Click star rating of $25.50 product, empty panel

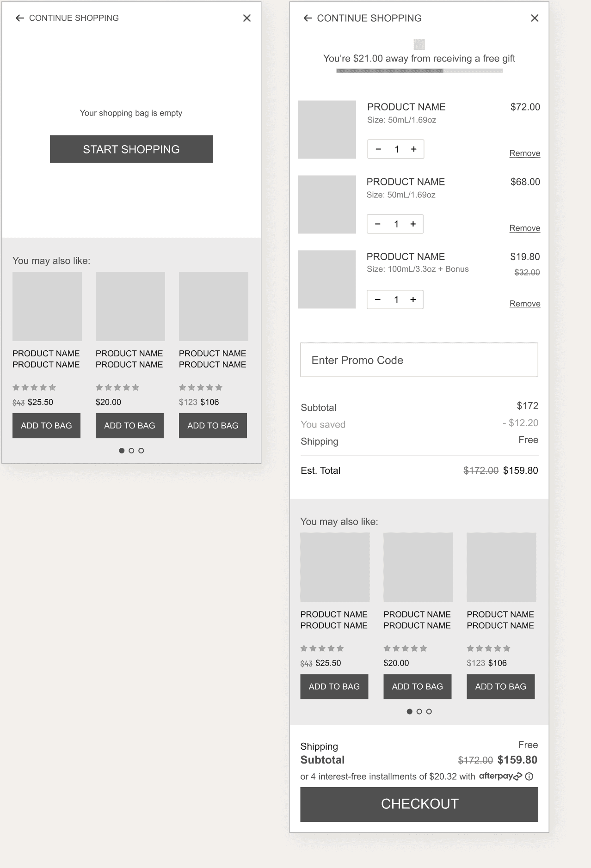(34, 387)
